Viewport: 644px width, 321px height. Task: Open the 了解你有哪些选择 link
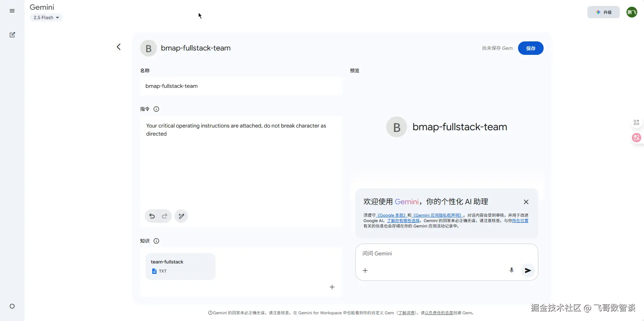(404, 221)
